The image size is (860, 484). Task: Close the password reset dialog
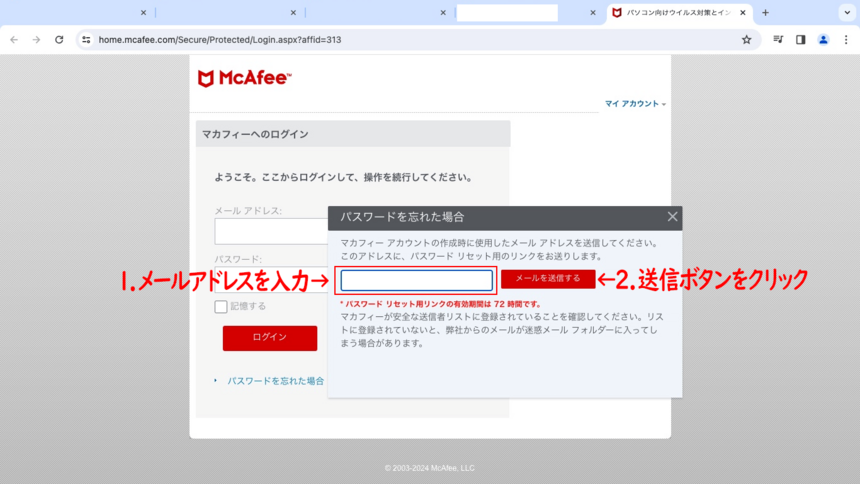672,217
